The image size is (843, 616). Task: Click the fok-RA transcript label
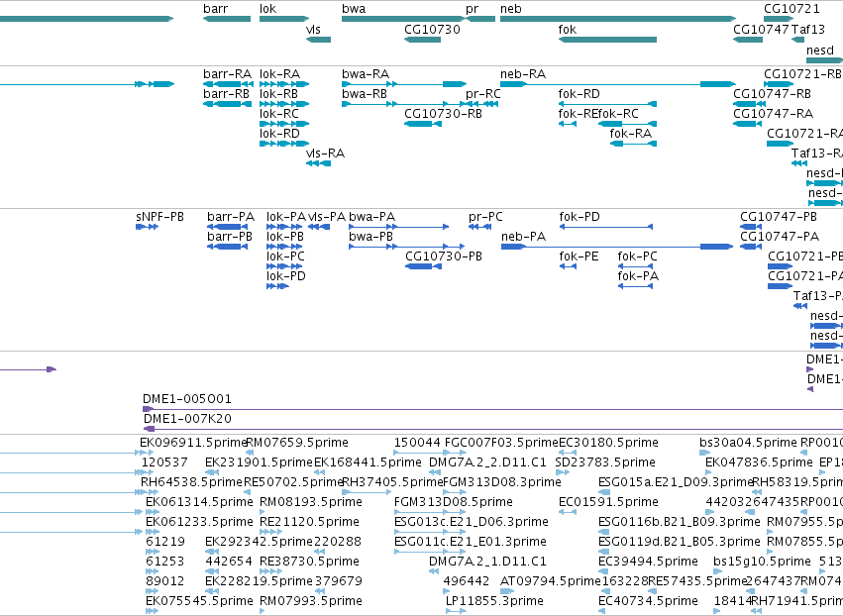pyautogui.click(x=631, y=134)
